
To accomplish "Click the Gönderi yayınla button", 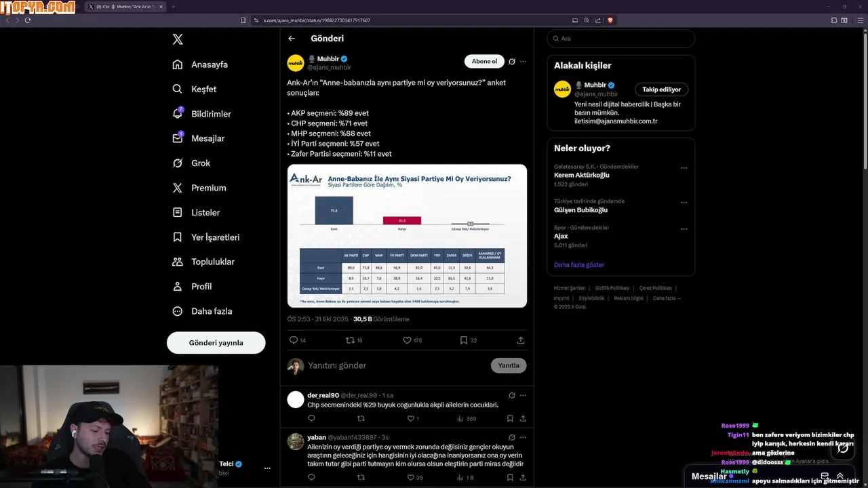I will click(x=216, y=343).
